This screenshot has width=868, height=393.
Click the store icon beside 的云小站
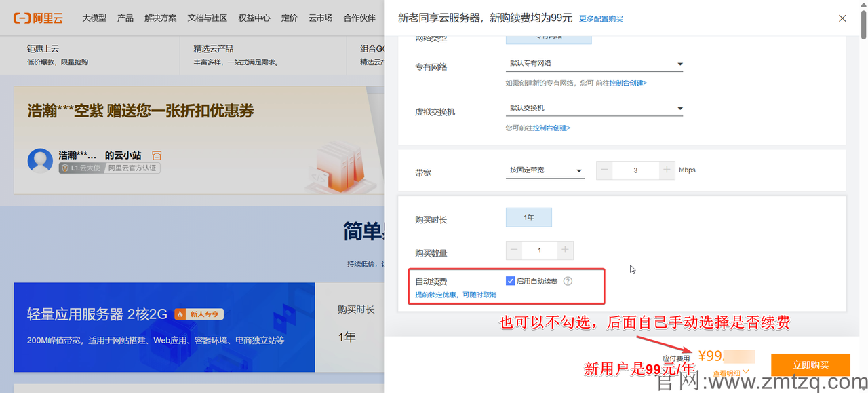tap(157, 155)
